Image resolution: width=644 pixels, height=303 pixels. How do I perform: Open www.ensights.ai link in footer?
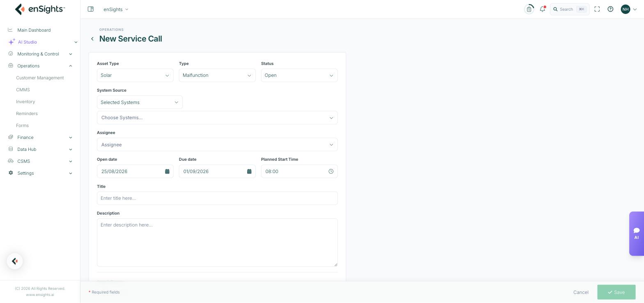(x=40, y=295)
